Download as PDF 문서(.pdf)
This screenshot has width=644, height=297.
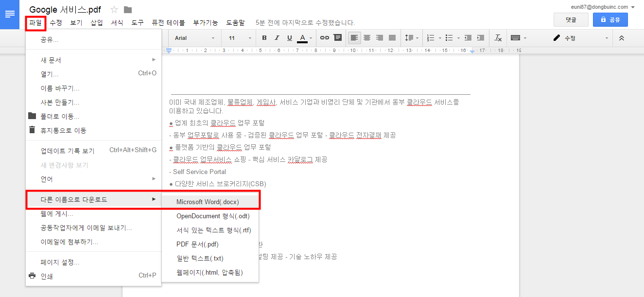(210, 244)
